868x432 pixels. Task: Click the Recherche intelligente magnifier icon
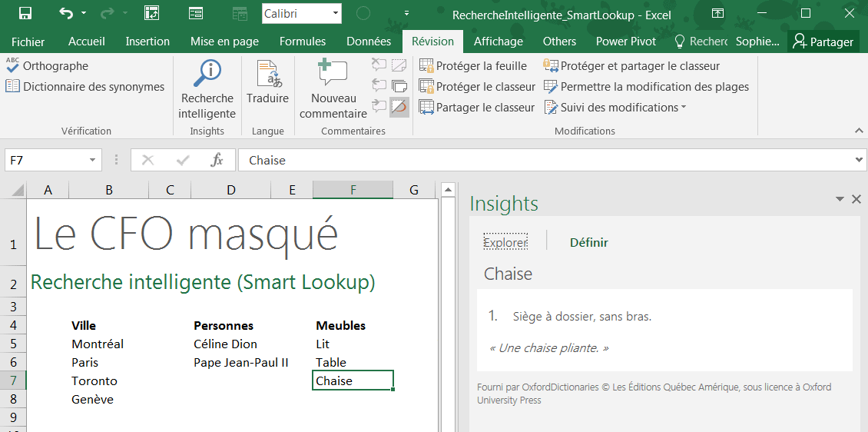pos(207,75)
